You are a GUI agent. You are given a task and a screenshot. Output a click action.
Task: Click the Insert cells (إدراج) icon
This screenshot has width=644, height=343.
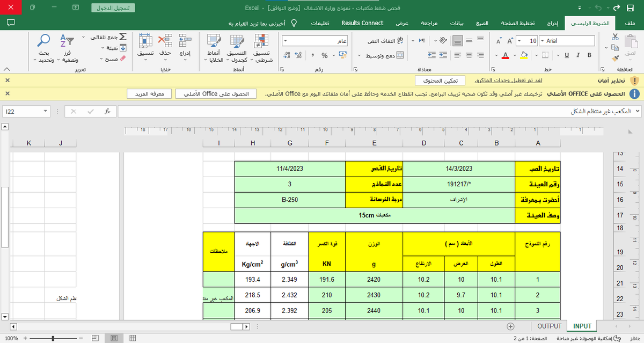point(185,41)
